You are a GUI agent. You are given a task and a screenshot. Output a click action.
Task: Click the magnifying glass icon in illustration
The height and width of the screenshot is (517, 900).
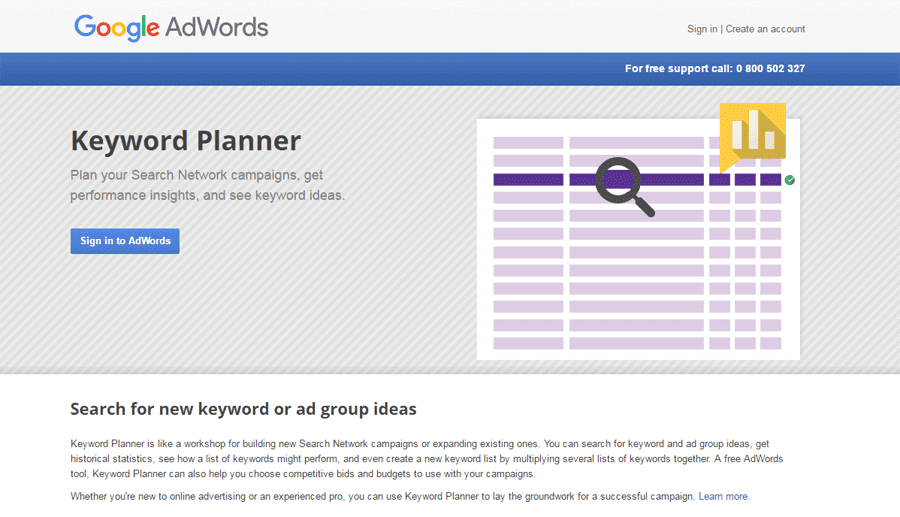pos(622,184)
